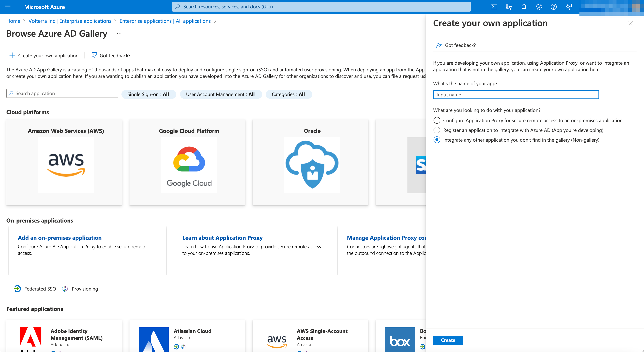Open the hamburger portal menu
644x352 pixels.
click(8, 7)
